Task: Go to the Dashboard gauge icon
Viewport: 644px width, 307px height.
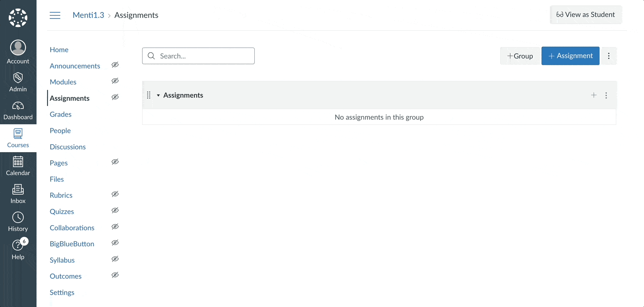Action: click(18, 106)
